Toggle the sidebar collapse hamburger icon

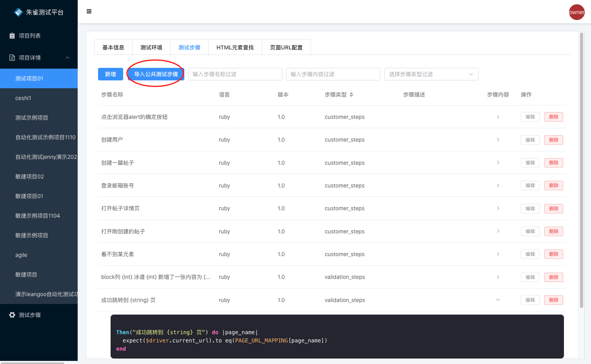click(x=89, y=11)
